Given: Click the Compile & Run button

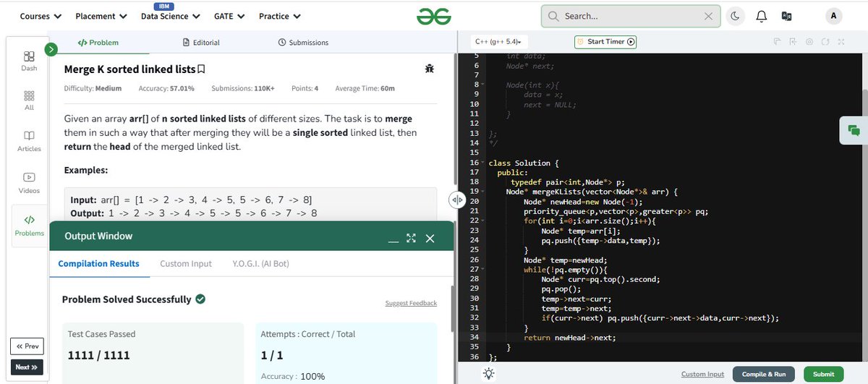Looking at the screenshot, I should (764, 374).
